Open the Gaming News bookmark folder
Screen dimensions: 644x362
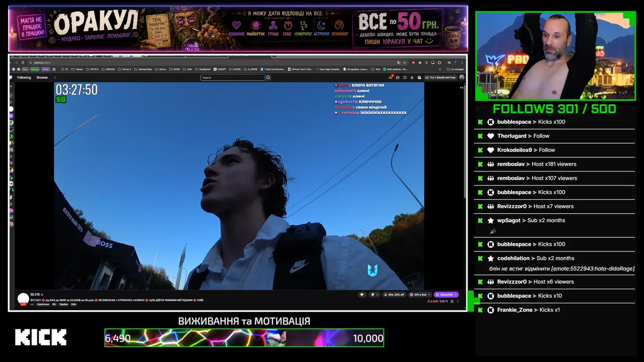143,69
